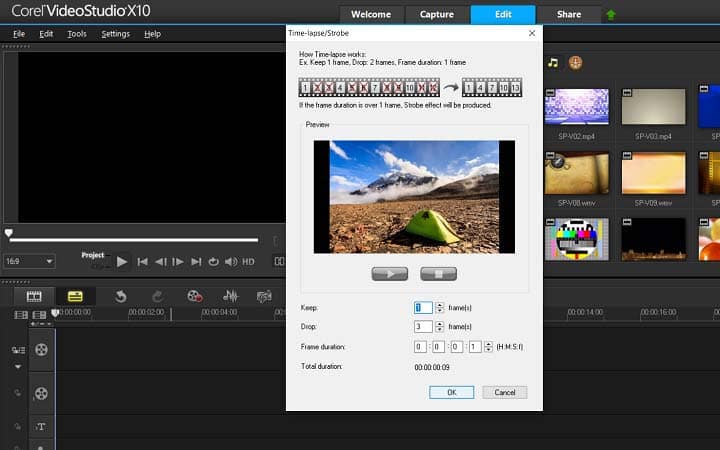
Task: Click the Redo arrow in timeline toolbar
Action: coord(157,296)
